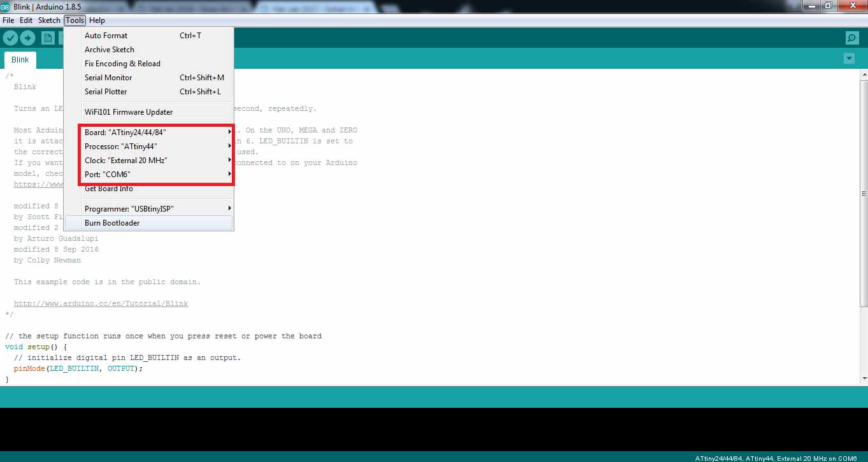Maximize the Arduino window

828,5
